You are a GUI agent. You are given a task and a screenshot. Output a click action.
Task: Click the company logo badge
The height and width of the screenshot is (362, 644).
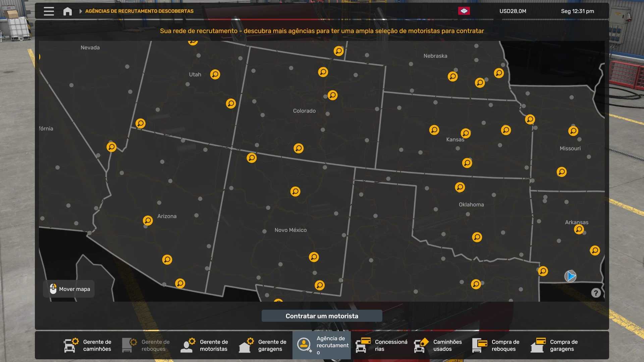464,11
